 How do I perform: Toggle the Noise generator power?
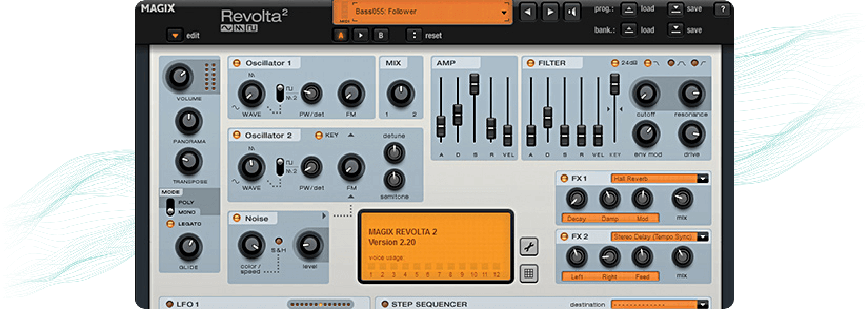point(237,218)
